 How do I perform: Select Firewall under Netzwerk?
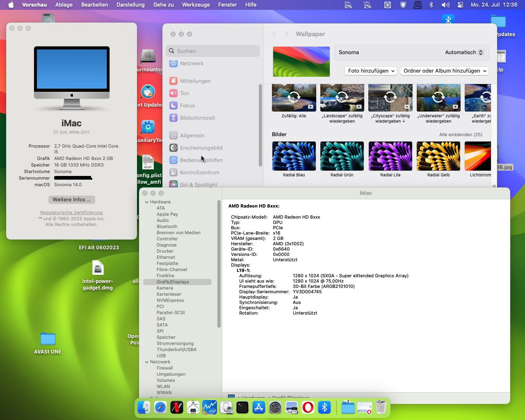coord(164,368)
